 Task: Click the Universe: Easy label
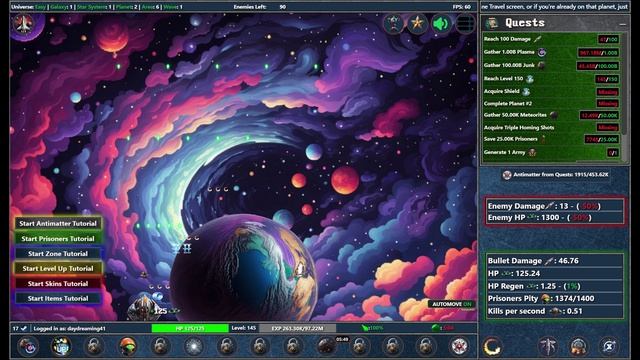28,7
